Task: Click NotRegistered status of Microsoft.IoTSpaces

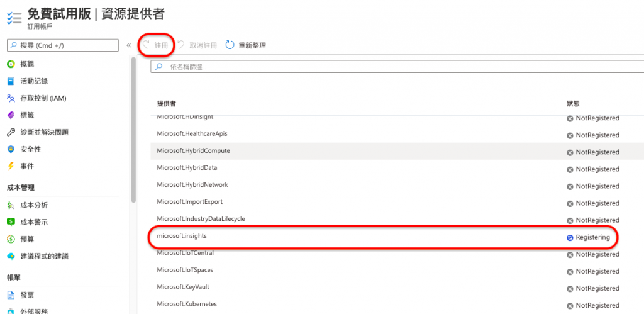Action: pyautogui.click(x=597, y=272)
